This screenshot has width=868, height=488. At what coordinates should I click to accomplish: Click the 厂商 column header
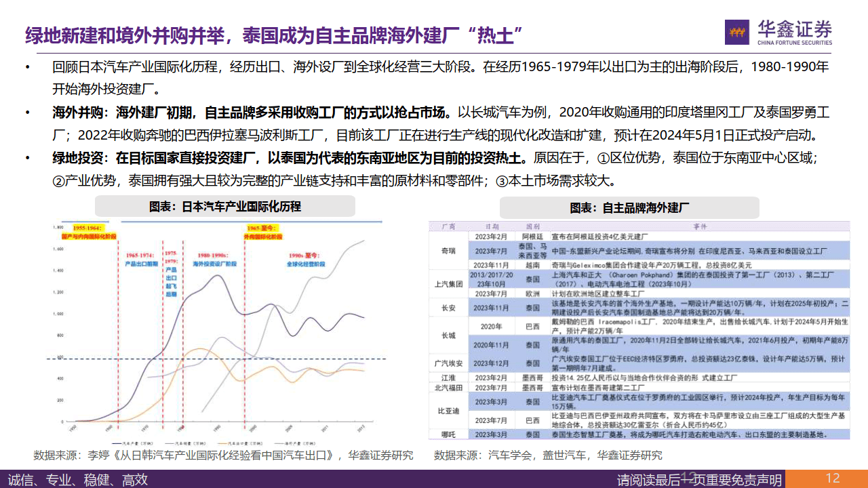tap(448, 226)
